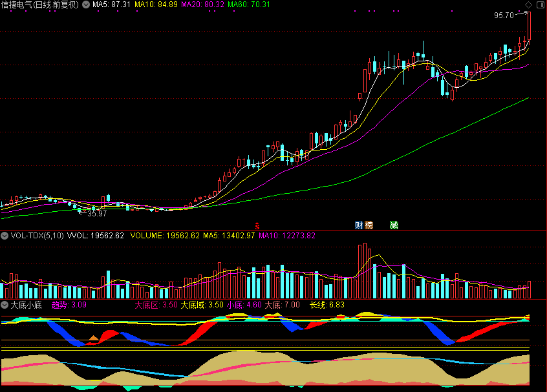Click the 95.70 high price label
The height and width of the screenshot is (392, 547).
(x=503, y=15)
